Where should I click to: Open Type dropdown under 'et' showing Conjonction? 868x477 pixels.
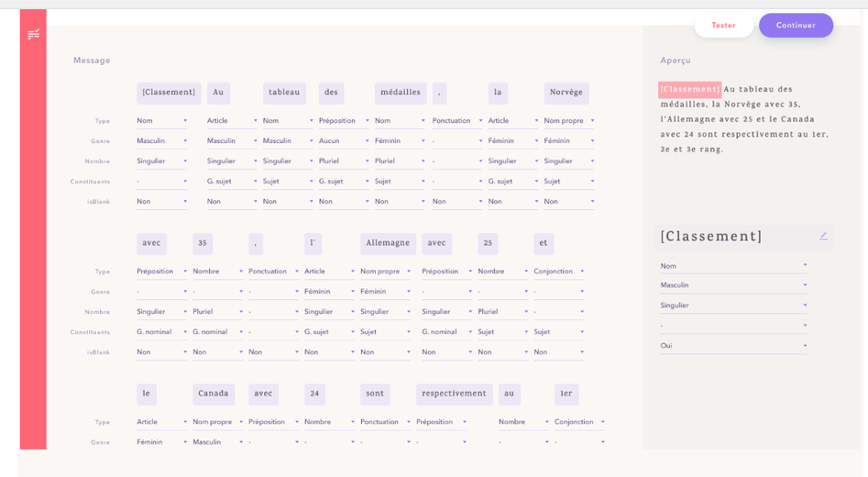[x=559, y=272]
